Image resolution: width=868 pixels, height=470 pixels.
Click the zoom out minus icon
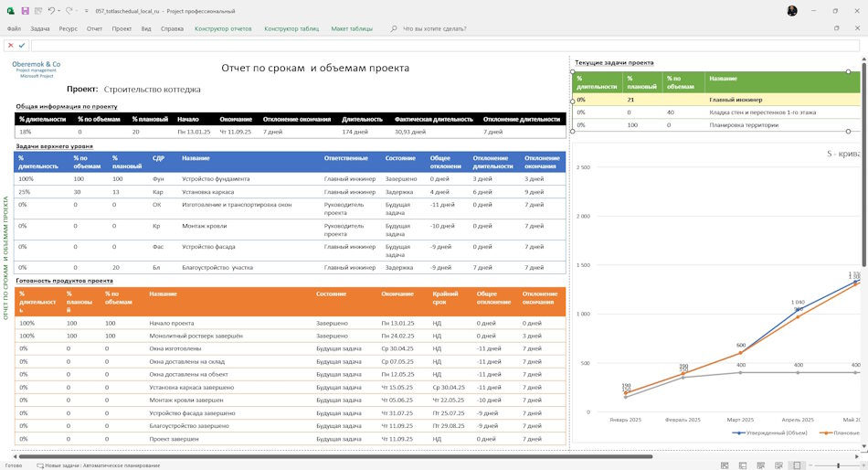pos(810,465)
